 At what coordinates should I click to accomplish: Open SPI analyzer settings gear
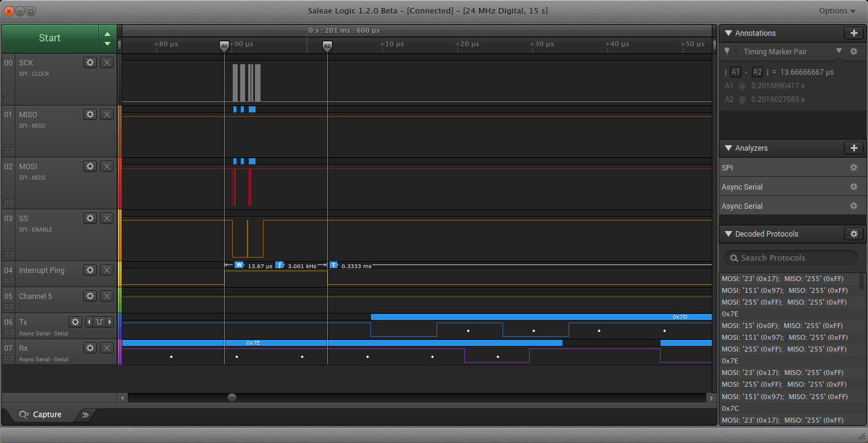(x=854, y=168)
